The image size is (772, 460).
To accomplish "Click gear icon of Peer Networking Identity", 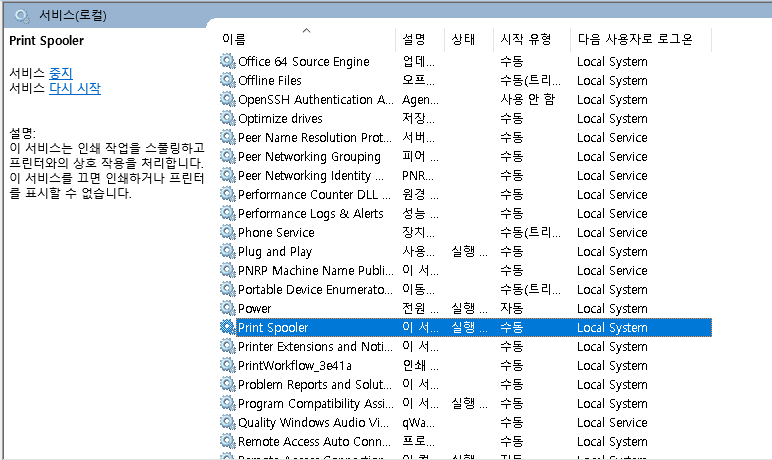I will [227, 175].
